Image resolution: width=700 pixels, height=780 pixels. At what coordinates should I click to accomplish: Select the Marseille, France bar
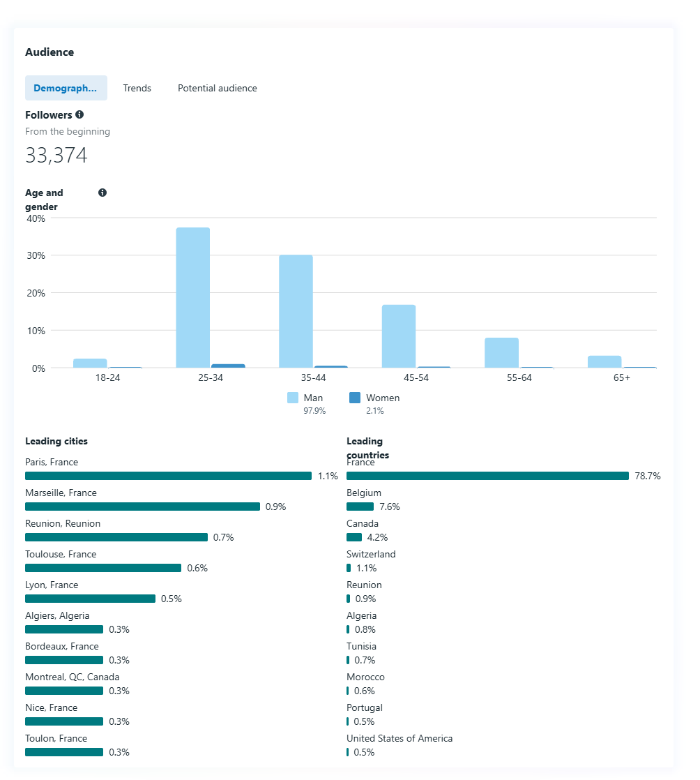click(142, 507)
